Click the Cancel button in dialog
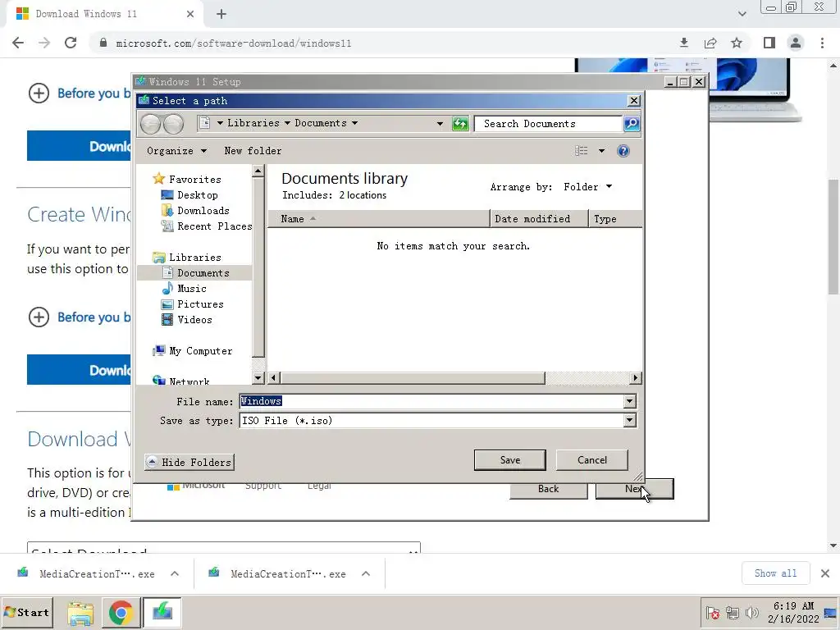Viewport: 840px width, 630px height. tap(592, 460)
